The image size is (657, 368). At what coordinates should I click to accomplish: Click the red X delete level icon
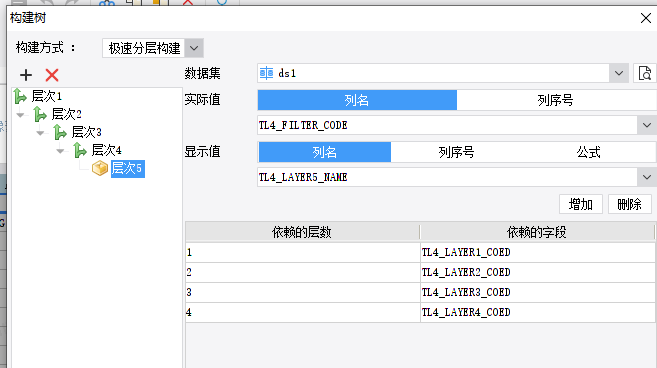52,75
